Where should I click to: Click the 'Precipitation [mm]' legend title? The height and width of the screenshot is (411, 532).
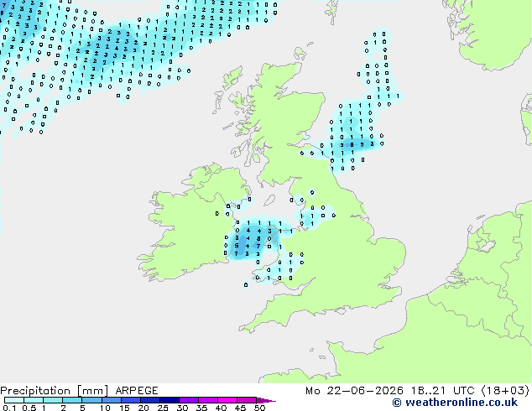point(55,391)
